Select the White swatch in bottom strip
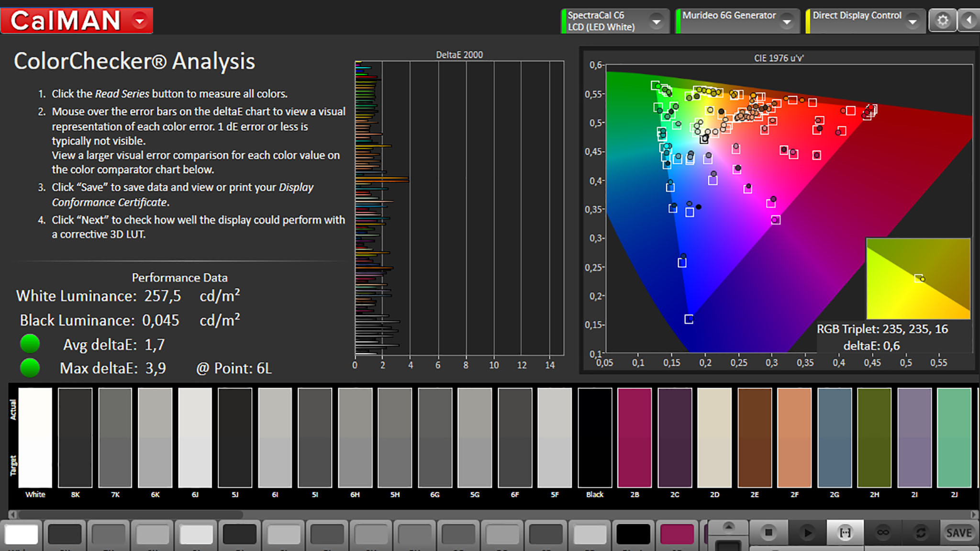 point(22,534)
